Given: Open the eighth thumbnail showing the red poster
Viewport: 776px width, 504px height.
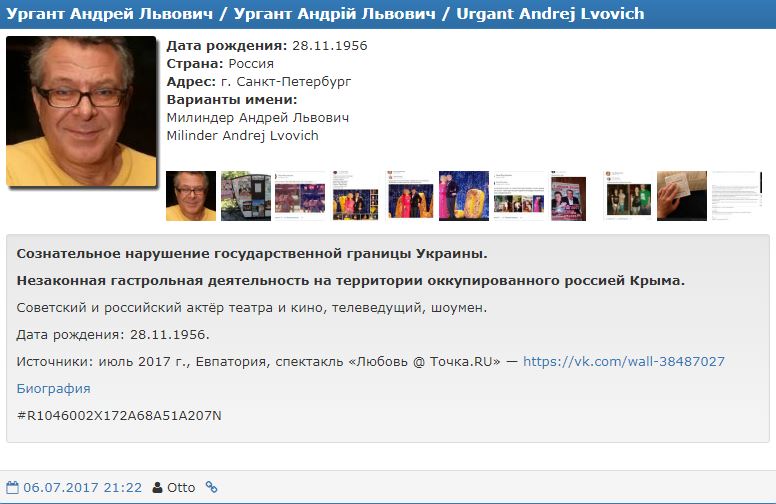Looking at the screenshot, I should (x=569, y=196).
